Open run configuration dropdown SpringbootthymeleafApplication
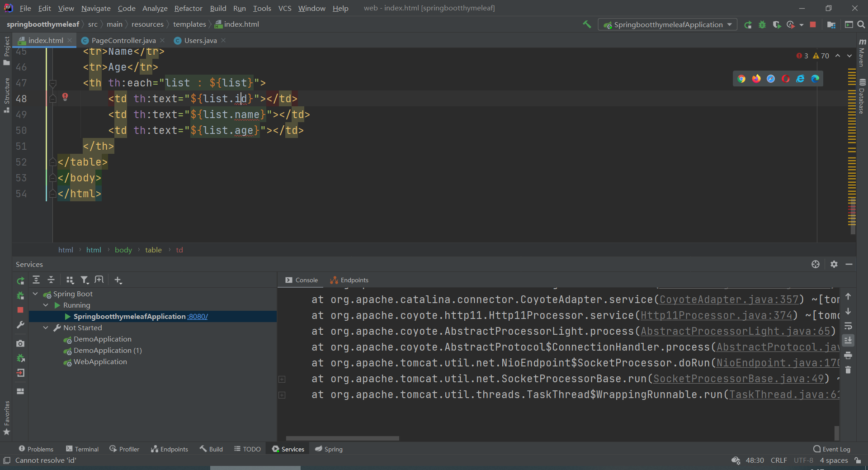Image resolution: width=868 pixels, height=470 pixels. click(668, 24)
